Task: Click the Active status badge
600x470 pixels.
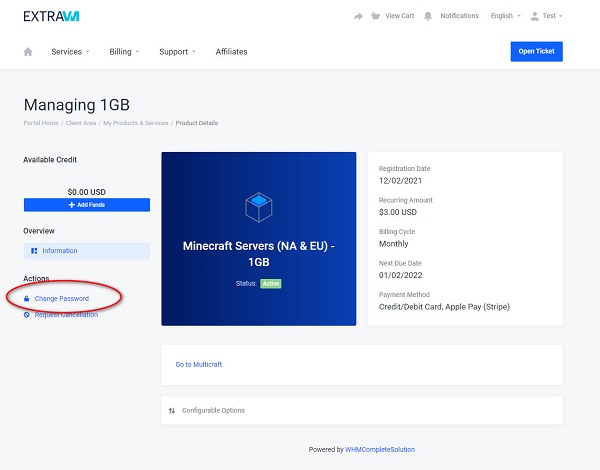Action: click(271, 284)
